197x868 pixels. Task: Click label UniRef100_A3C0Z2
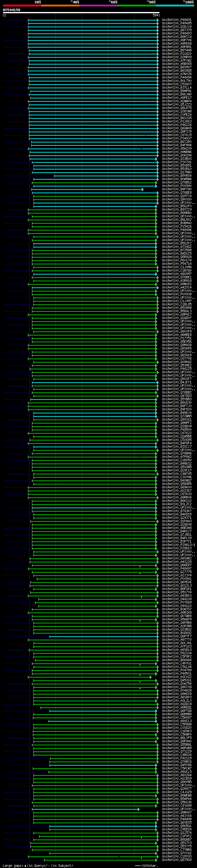(176, 677)
